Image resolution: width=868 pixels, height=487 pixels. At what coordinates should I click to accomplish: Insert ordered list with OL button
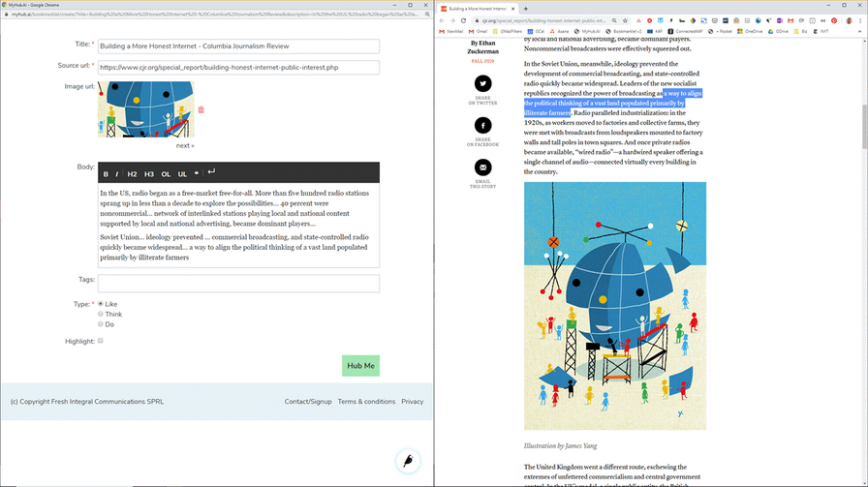[166, 173]
